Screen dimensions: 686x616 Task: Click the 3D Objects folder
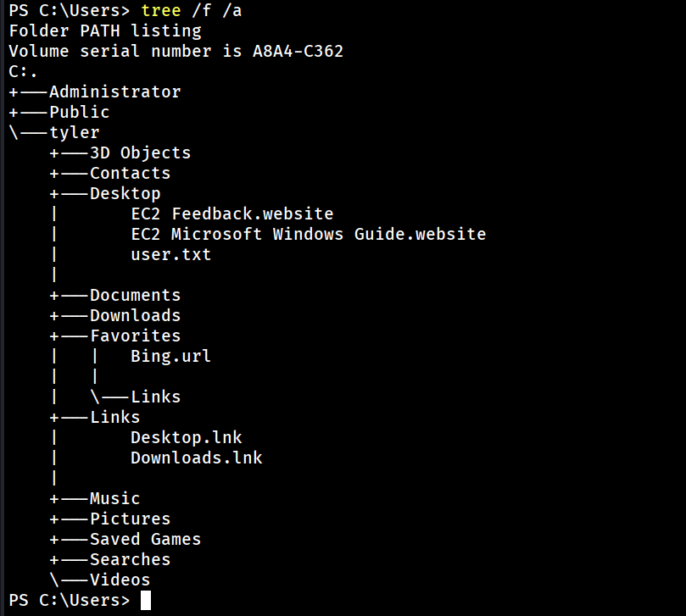pos(140,153)
